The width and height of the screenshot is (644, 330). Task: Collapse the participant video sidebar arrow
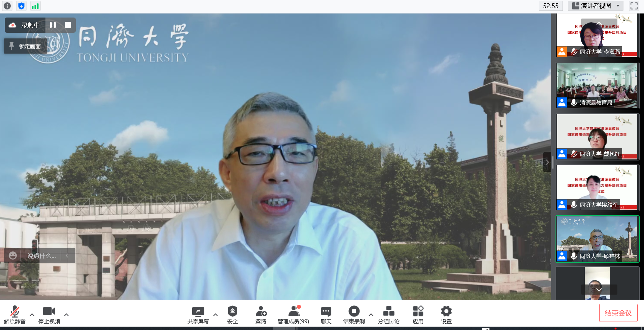[547, 162]
